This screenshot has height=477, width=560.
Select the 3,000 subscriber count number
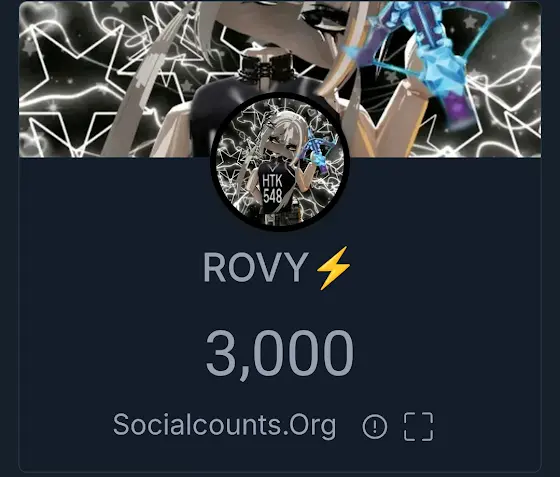coord(280,352)
